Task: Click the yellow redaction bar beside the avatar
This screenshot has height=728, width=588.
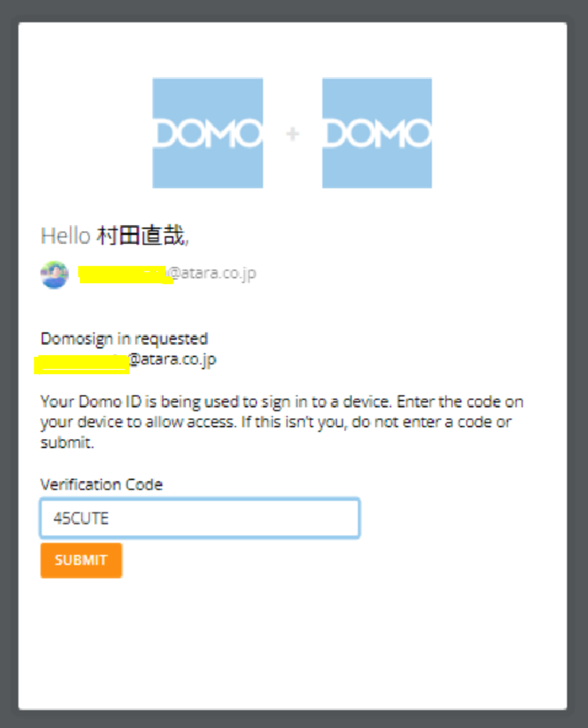Action: coord(126,274)
